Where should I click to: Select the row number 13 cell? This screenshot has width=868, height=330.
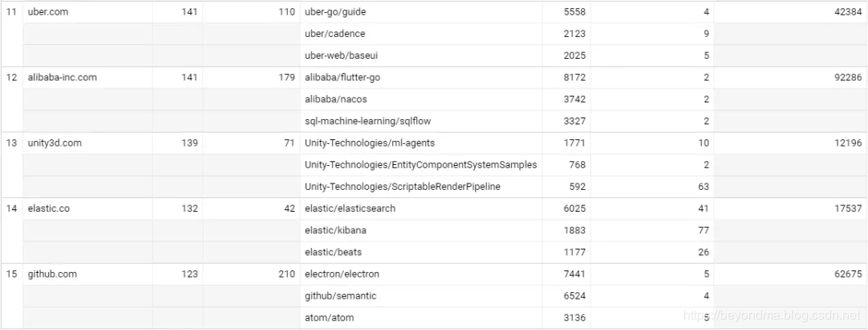pos(11,143)
